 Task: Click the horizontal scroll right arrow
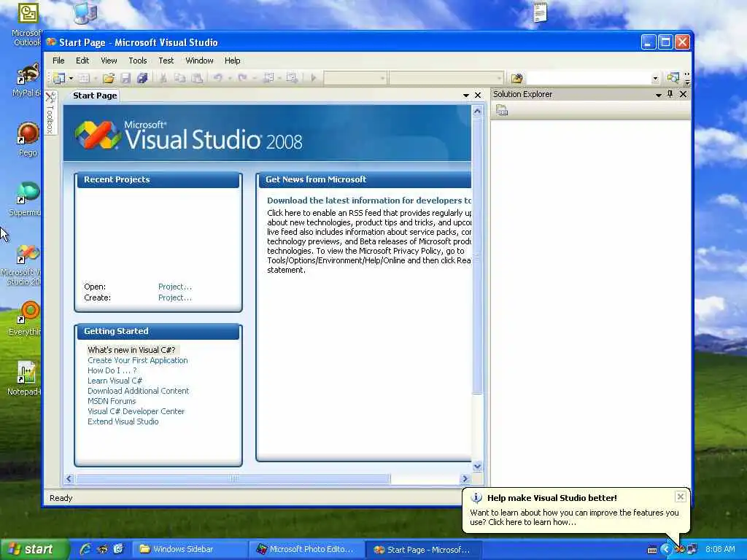tap(465, 478)
